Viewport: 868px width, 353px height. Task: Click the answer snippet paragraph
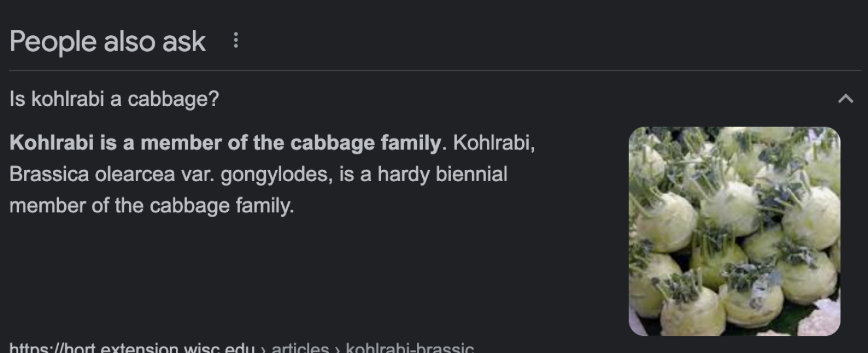point(235,174)
